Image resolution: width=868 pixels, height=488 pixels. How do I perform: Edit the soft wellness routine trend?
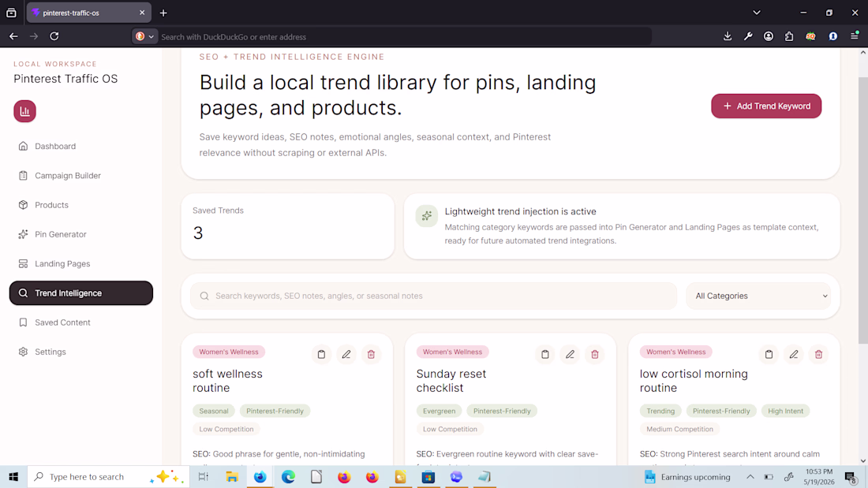pos(346,354)
